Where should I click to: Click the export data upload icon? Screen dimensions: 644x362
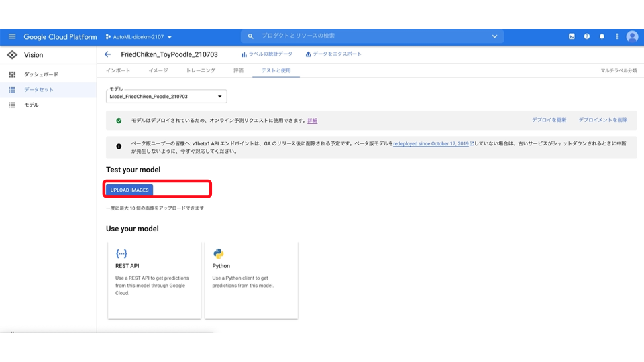pyautogui.click(x=308, y=54)
